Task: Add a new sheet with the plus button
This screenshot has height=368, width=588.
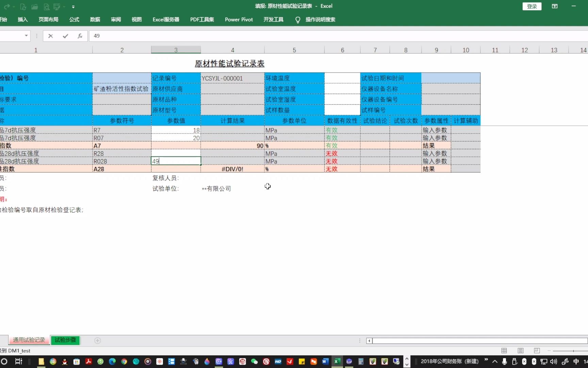Action: point(98,340)
